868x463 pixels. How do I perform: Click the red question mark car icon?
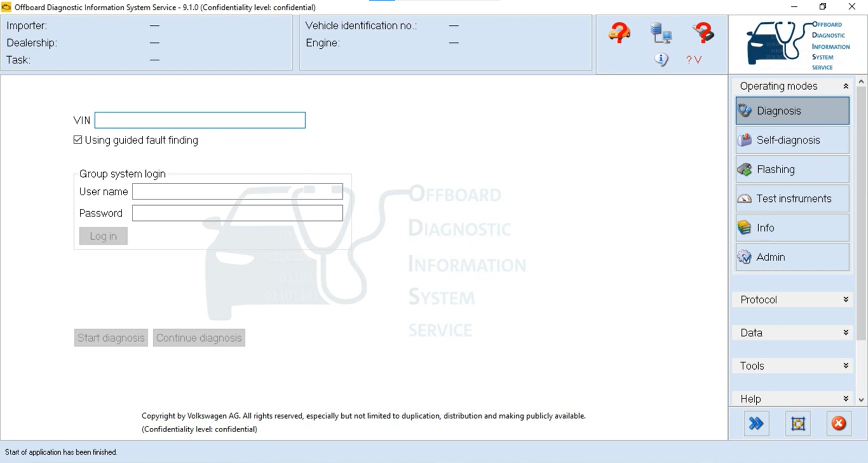(619, 33)
